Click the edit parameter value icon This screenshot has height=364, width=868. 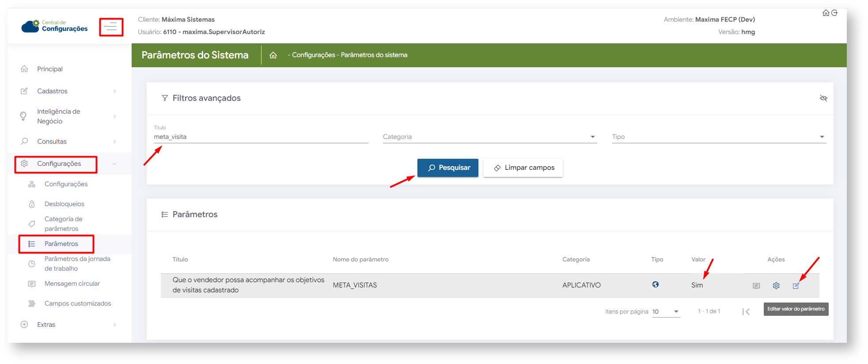pyautogui.click(x=796, y=286)
